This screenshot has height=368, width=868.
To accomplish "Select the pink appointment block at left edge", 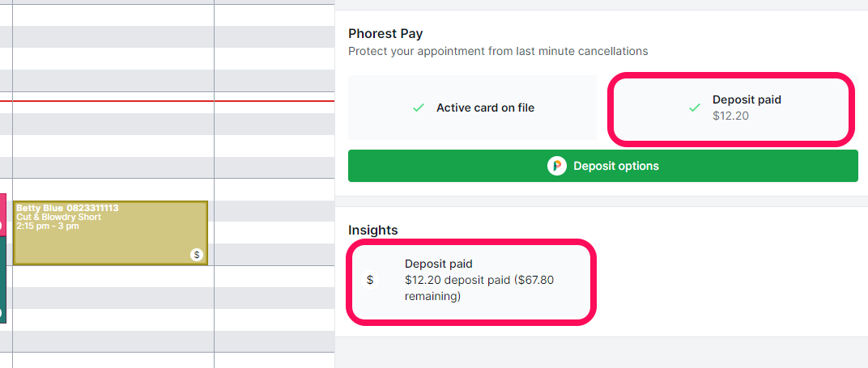I will point(2,214).
